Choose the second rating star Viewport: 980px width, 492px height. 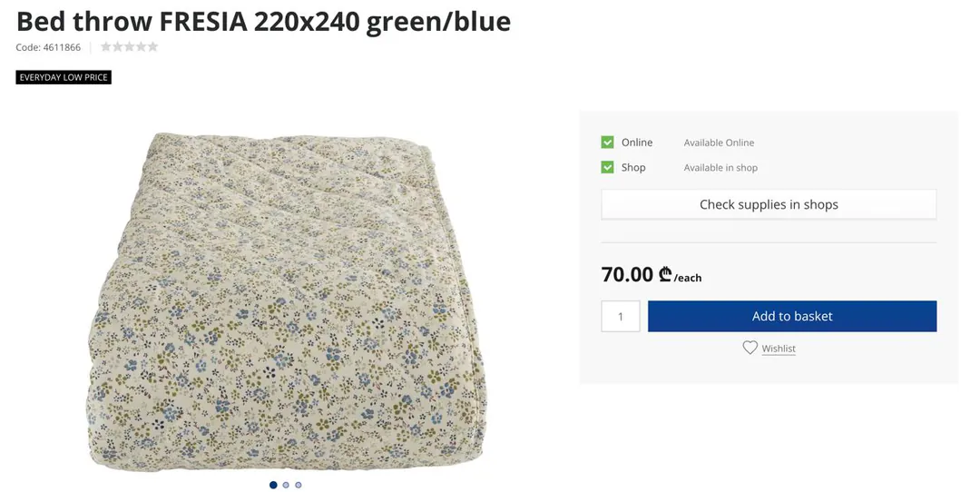117,47
